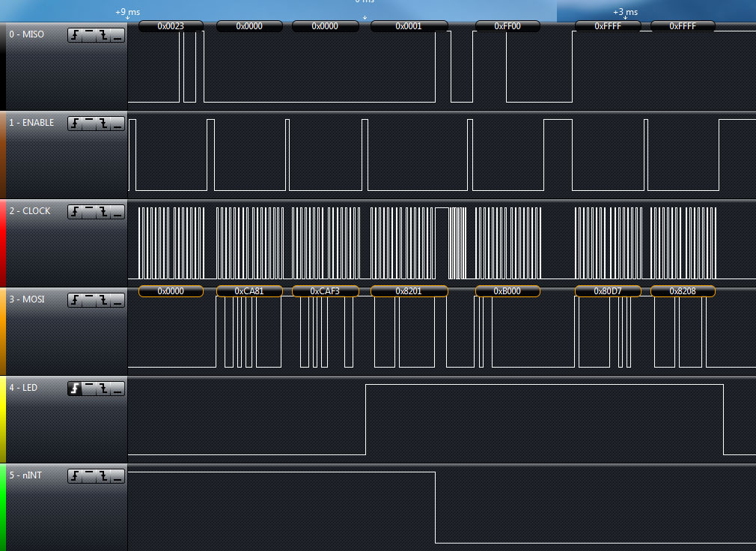Set falling edge trigger on CLOCK channel
This screenshot has height=551, width=756.
click(103, 212)
